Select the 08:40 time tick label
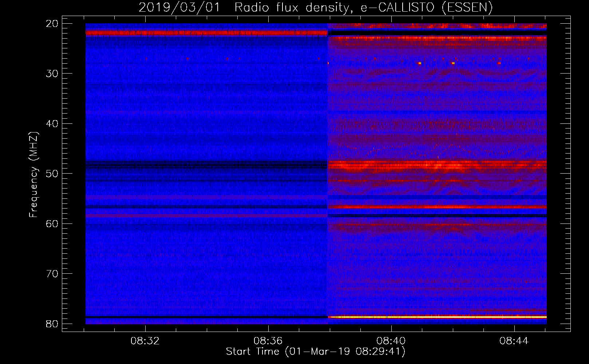Viewport: 589px width, 364px height. tap(391, 341)
